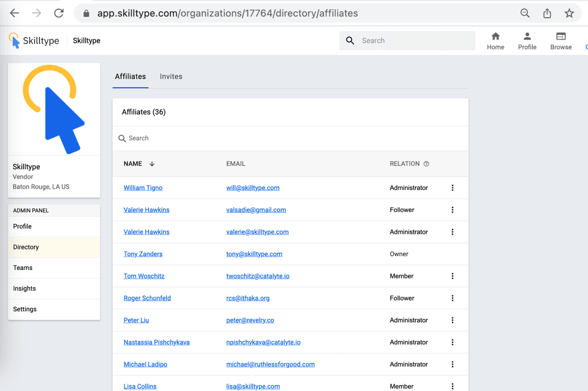Open the options menu for Nastassia Pishchykava
Viewport: 588px width, 391px height.
pos(452,342)
